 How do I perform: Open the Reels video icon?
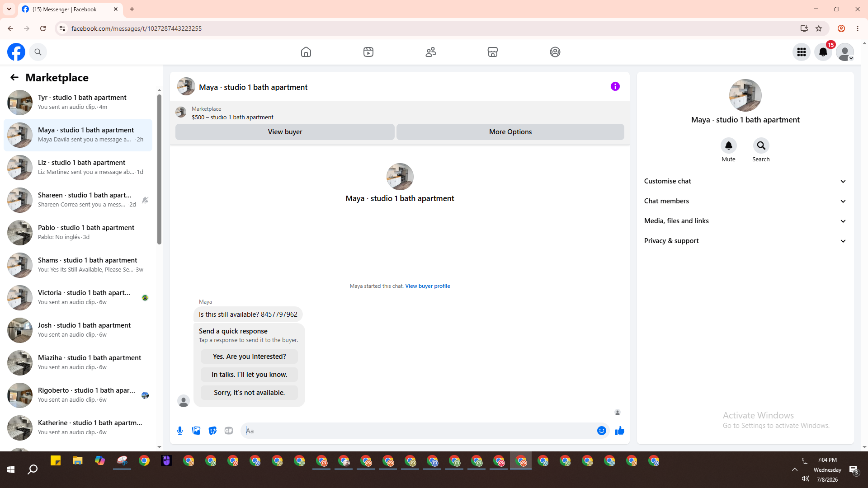(368, 52)
